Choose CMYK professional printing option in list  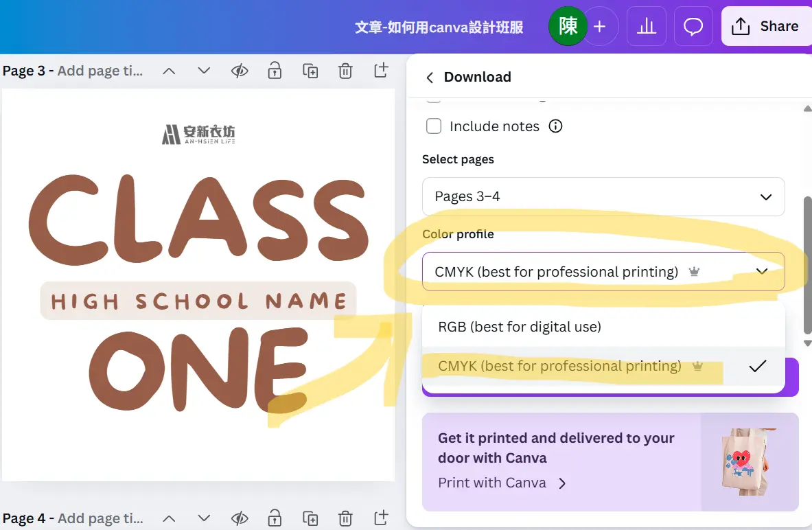click(x=559, y=367)
